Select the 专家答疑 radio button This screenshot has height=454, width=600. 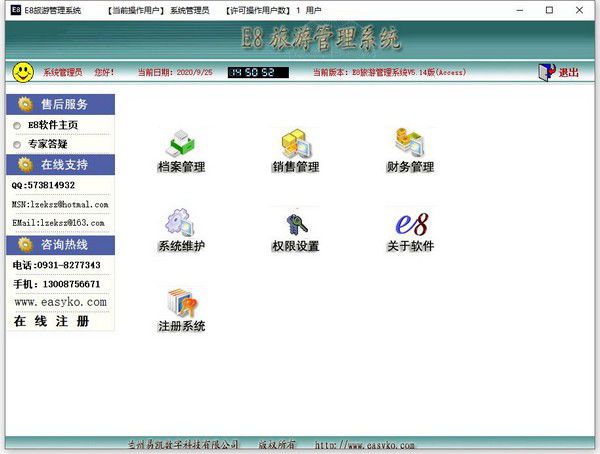tap(17, 145)
